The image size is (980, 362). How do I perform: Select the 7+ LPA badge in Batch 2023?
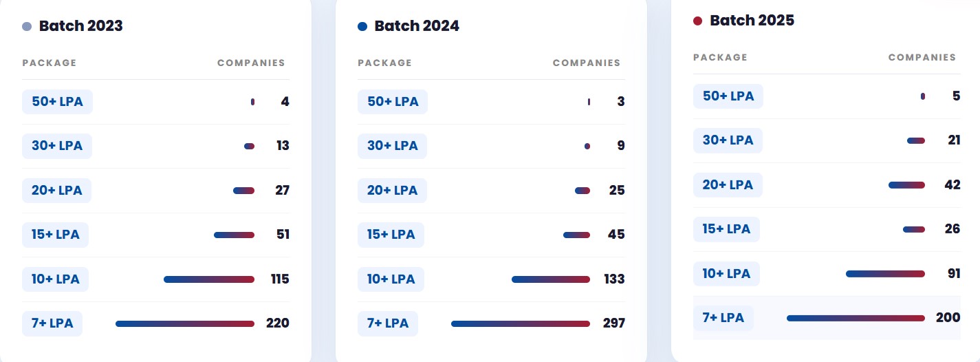click(52, 323)
